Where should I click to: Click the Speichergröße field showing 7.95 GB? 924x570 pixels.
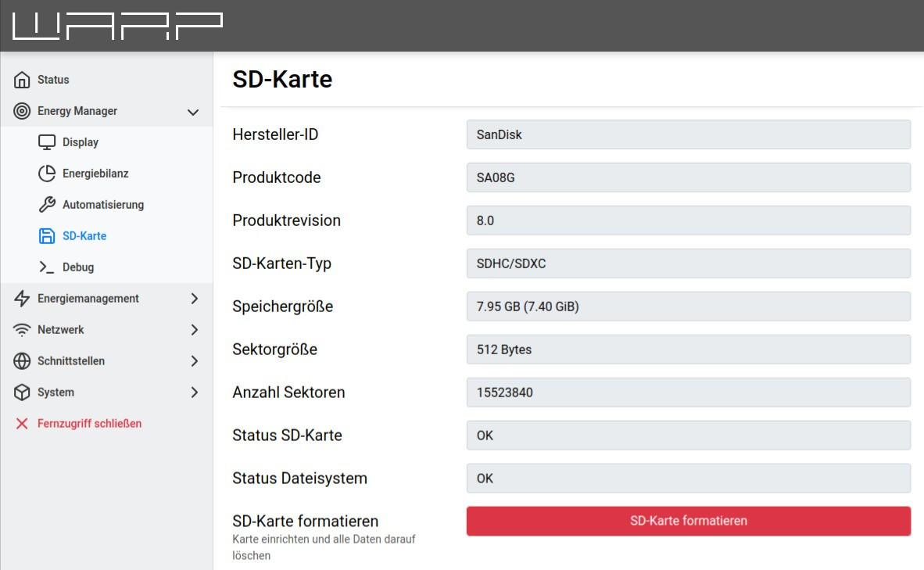tap(688, 307)
